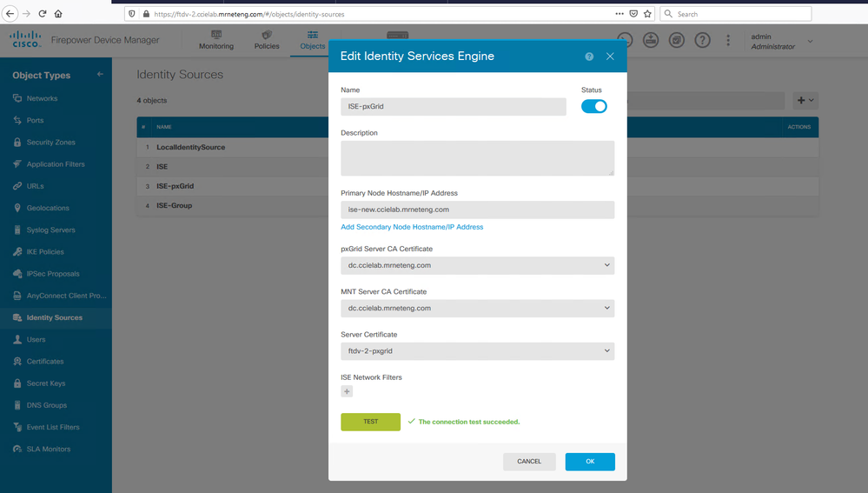Open Syslog Servers object type
This screenshot has width=868, height=493.
pos(51,230)
